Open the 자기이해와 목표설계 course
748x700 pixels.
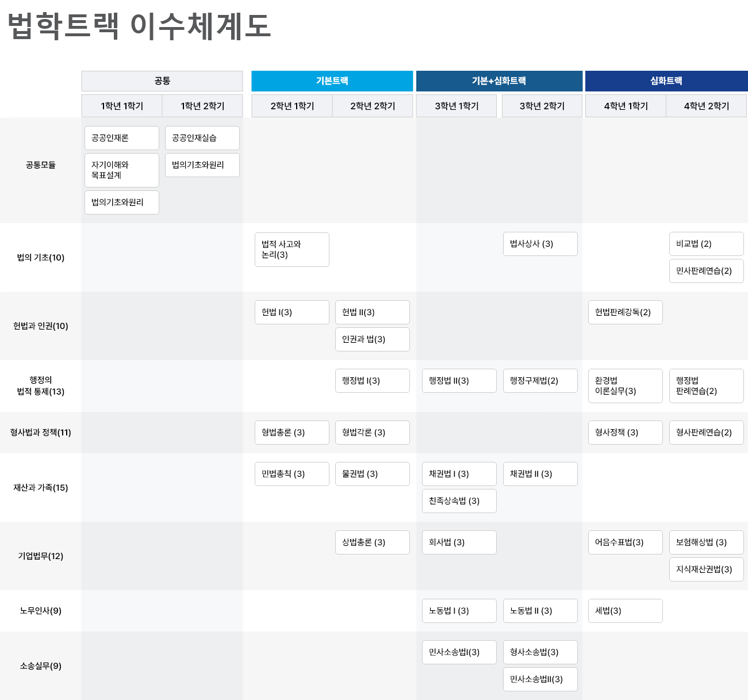(x=122, y=170)
